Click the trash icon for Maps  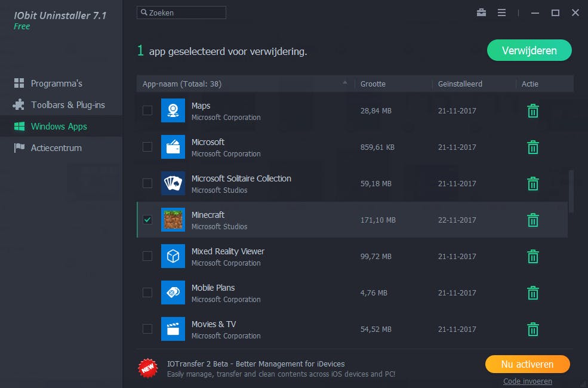point(533,111)
